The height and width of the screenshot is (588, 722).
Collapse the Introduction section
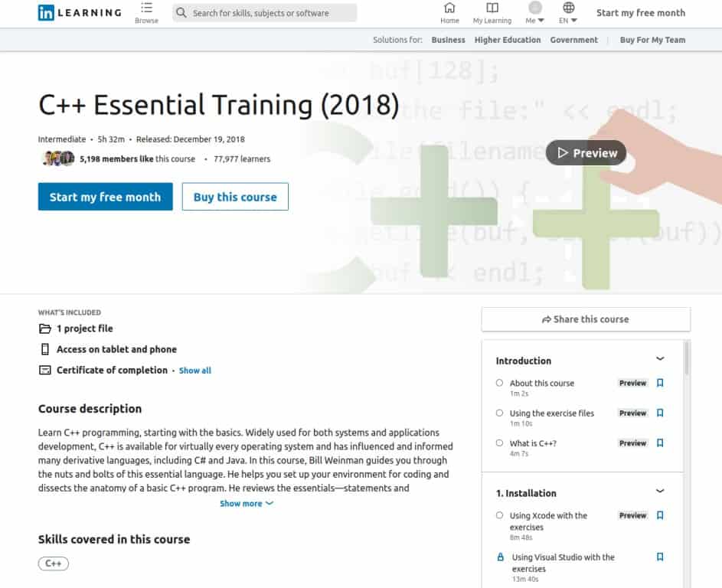(660, 358)
